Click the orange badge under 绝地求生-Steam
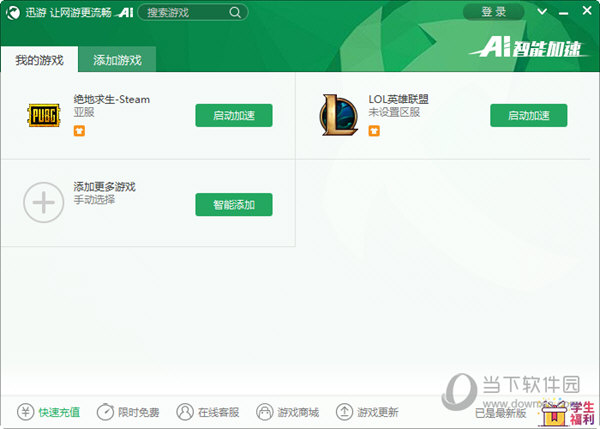Viewport: 600px width, 429px height. (x=79, y=130)
